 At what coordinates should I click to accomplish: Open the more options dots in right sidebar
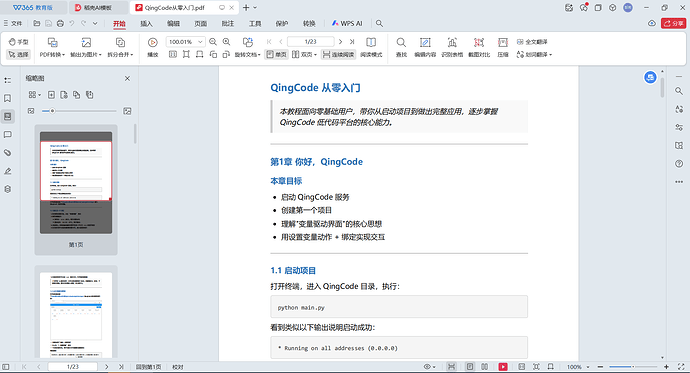[679, 182]
